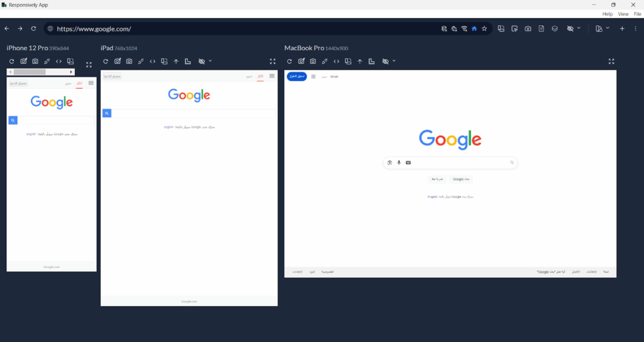
Task: Open devtools for the MacBook Pro
Action: click(x=336, y=61)
